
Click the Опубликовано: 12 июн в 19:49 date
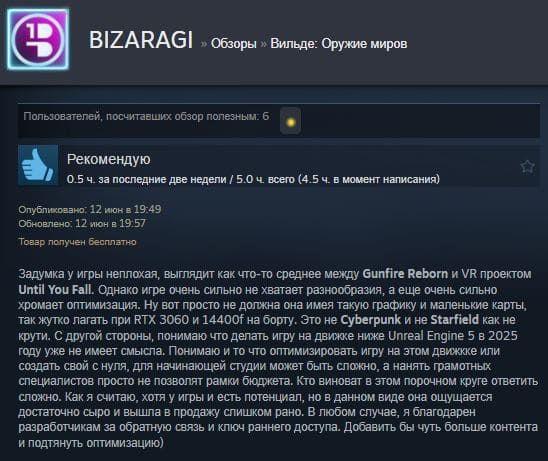(90, 209)
